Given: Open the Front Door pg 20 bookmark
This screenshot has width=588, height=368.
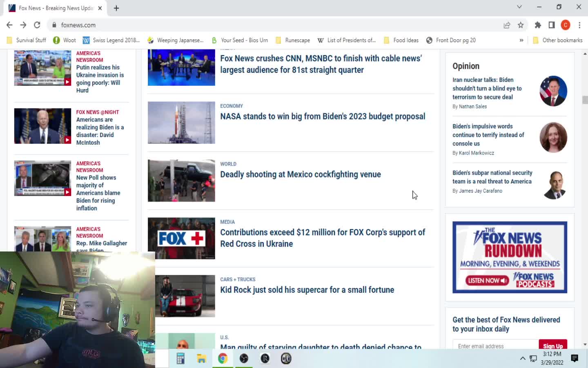Looking at the screenshot, I should point(451,40).
